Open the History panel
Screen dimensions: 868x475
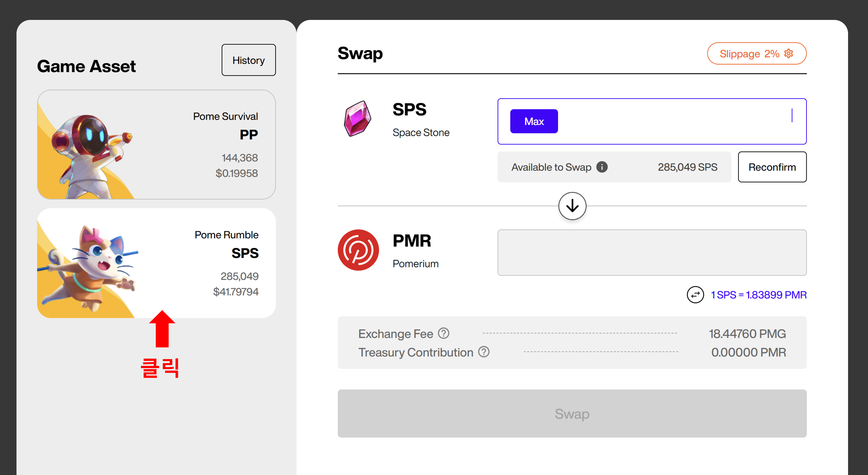point(248,60)
